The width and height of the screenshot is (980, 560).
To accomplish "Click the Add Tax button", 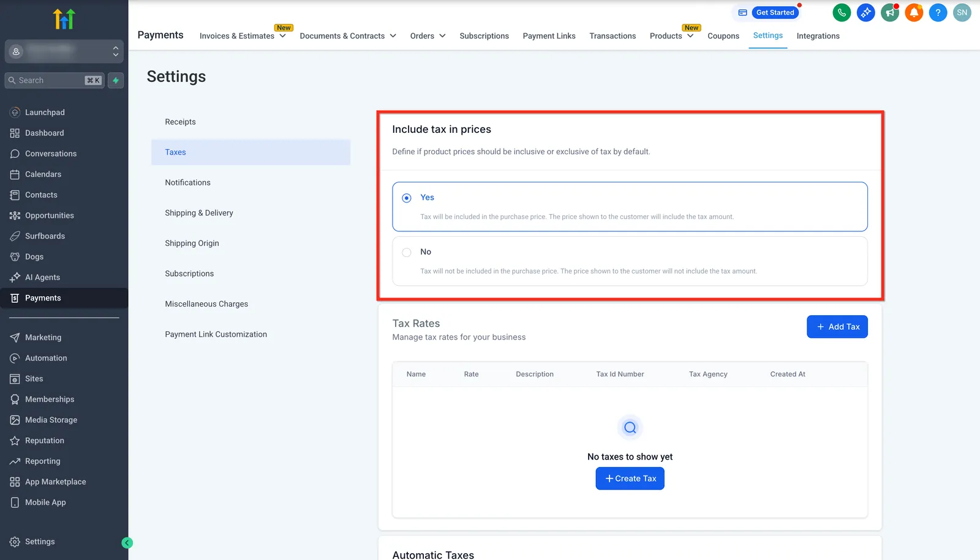I will [x=837, y=327].
